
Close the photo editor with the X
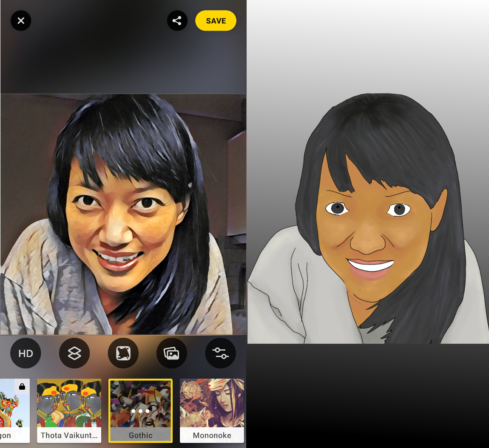click(x=21, y=20)
